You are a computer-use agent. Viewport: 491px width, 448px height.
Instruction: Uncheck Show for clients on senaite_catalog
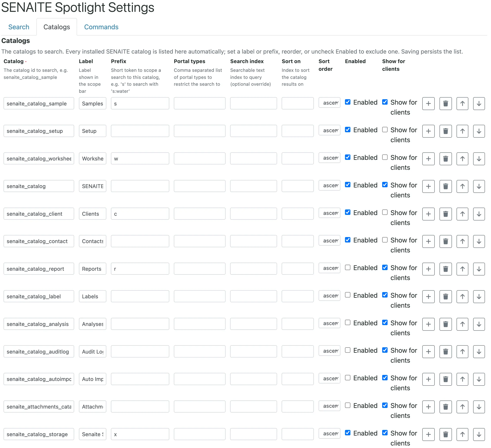click(x=385, y=185)
